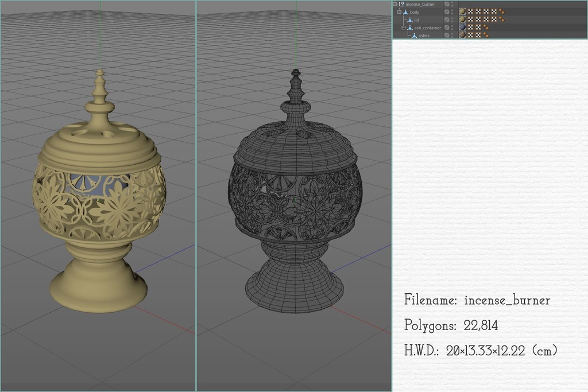Collapse the ash_container object children
The width and height of the screenshot is (588, 392).
coord(404,28)
